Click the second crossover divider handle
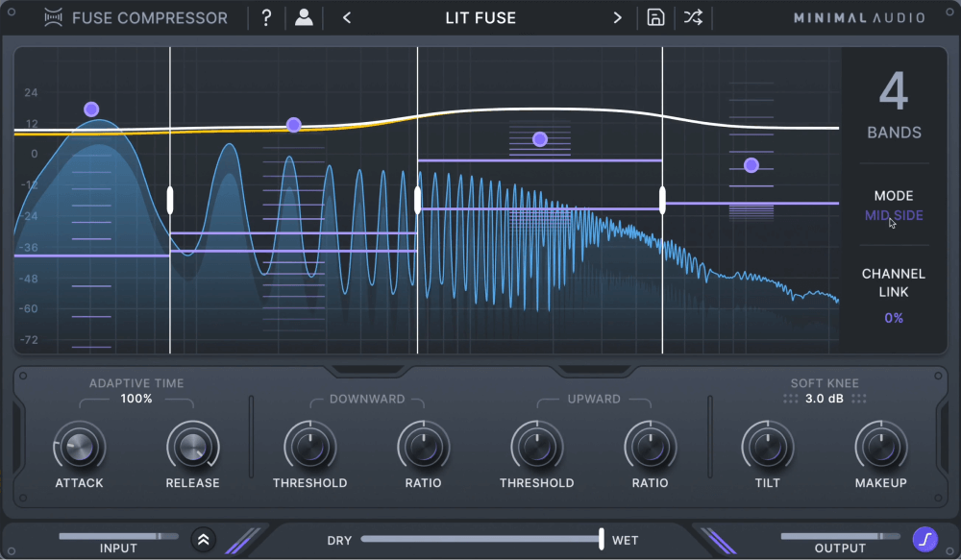961x560 pixels. point(417,201)
